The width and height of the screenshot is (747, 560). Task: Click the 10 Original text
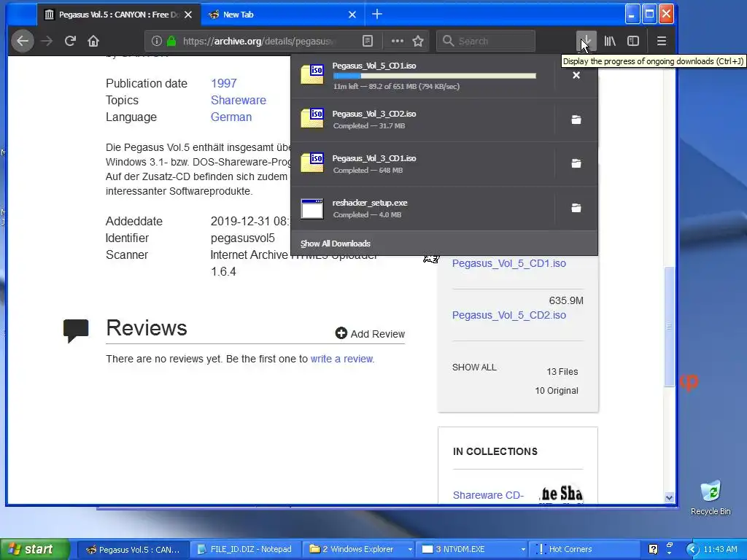pyautogui.click(x=557, y=391)
